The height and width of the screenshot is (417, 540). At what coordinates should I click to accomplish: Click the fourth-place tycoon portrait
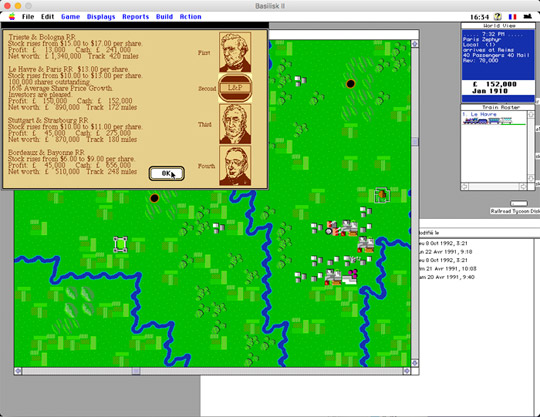235,166
